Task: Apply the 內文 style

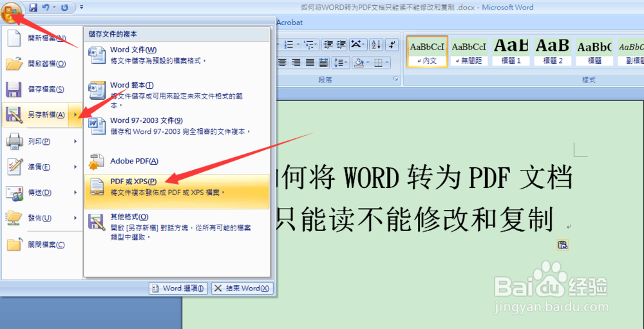Action: point(428,52)
